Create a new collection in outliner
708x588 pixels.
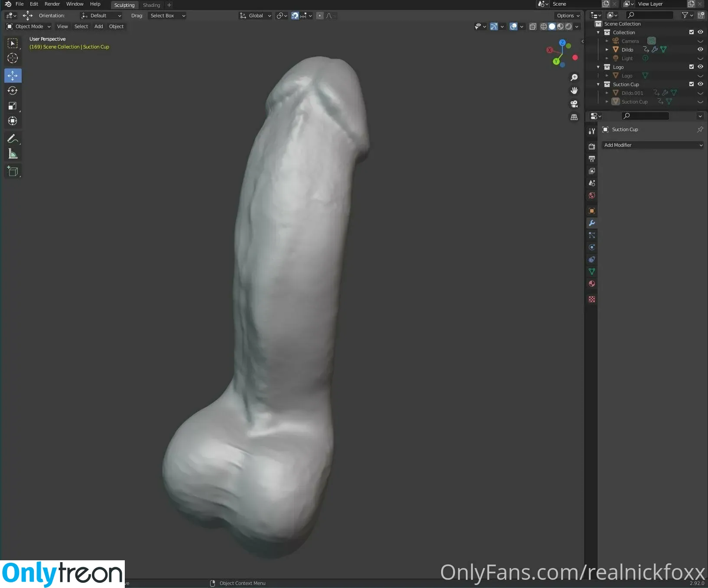coord(701,15)
